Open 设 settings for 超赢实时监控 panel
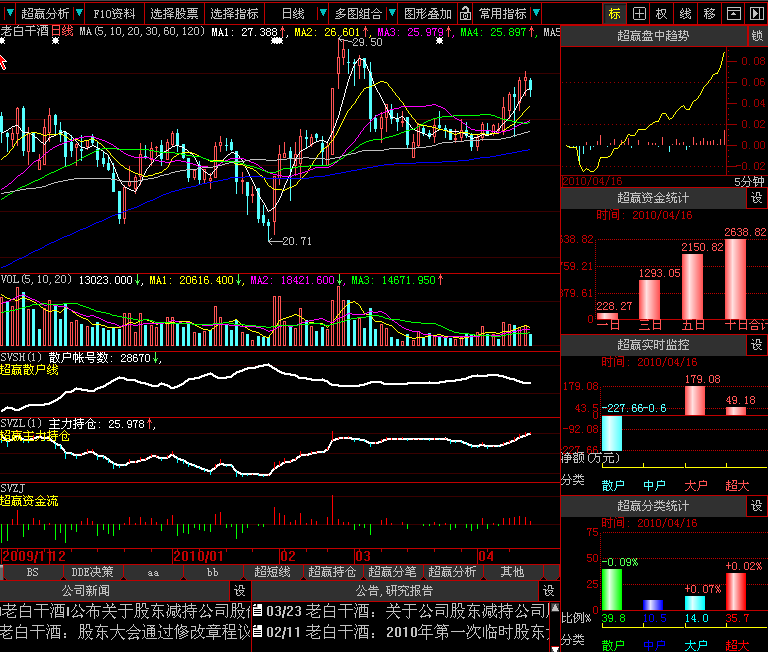This screenshot has height=652, width=768. pyautogui.click(x=757, y=344)
